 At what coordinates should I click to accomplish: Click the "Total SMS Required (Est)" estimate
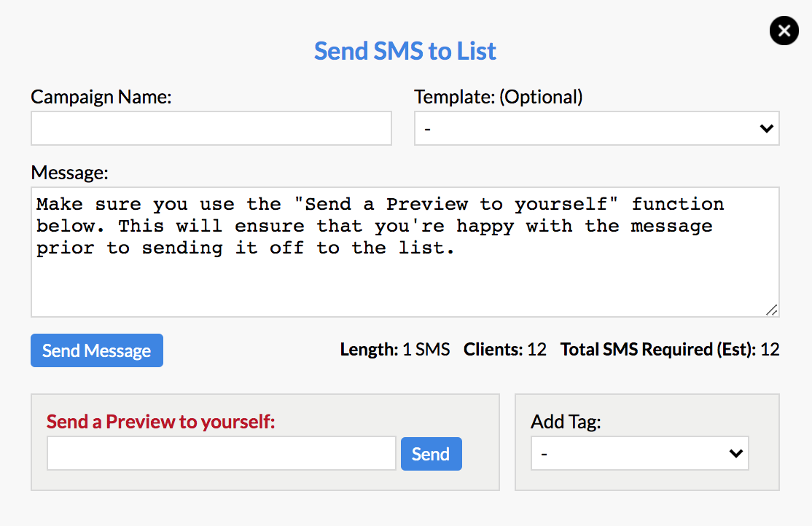[670, 350]
